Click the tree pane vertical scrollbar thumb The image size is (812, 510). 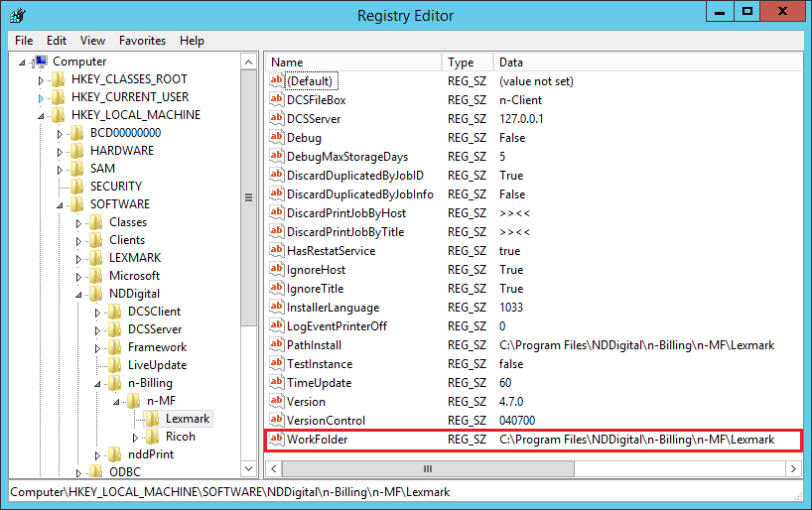[248, 196]
